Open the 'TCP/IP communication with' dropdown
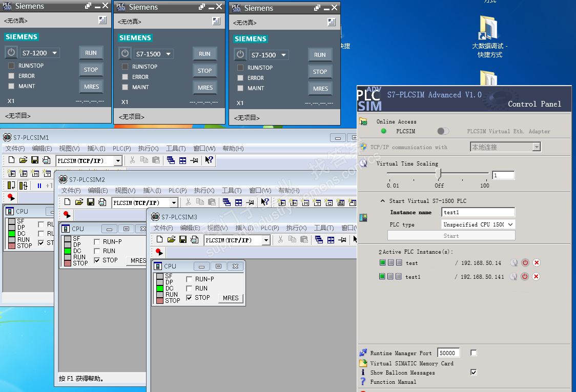Image resolution: width=576 pixels, height=392 pixels. [537, 147]
